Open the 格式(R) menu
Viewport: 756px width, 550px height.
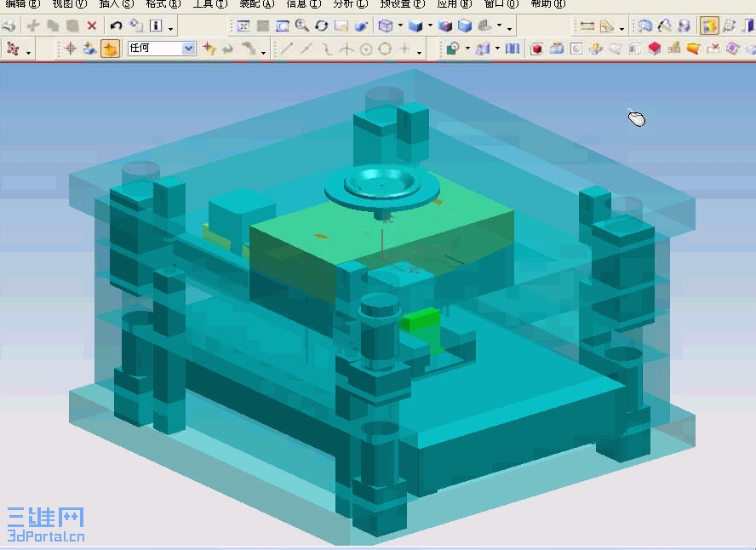coord(163,4)
